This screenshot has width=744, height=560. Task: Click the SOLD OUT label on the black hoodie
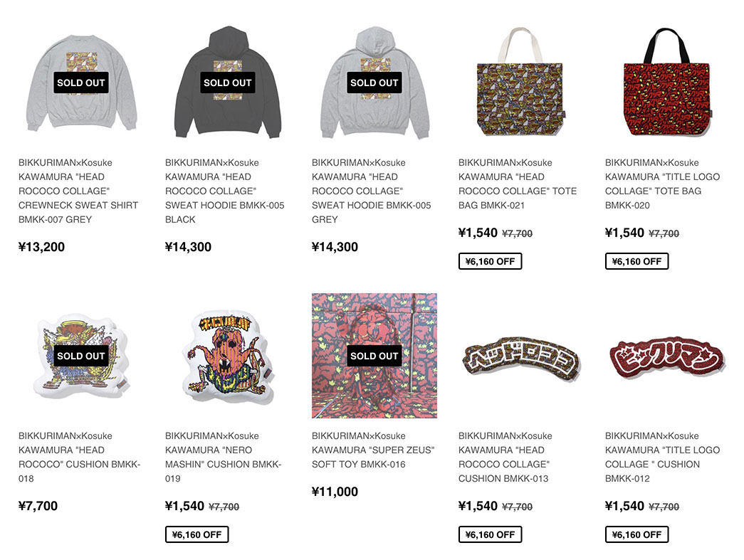click(228, 83)
